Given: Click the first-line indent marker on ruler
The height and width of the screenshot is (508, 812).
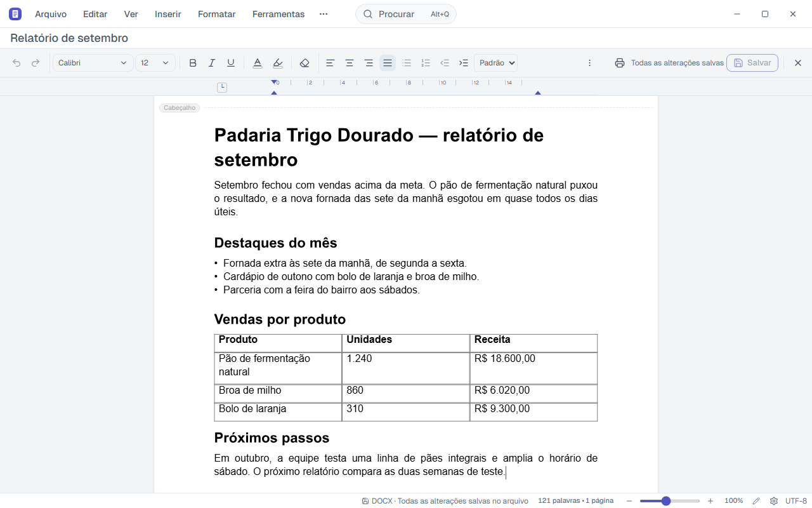Looking at the screenshot, I should (274, 82).
